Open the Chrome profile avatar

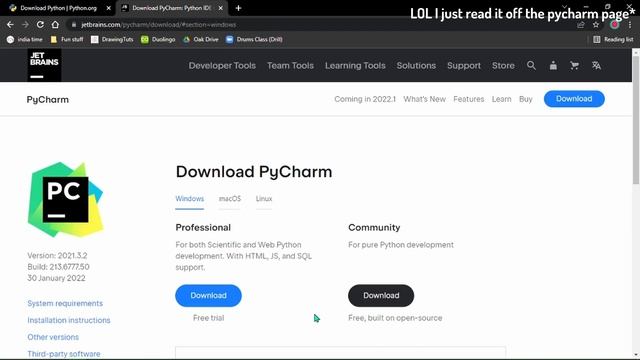coord(614,25)
